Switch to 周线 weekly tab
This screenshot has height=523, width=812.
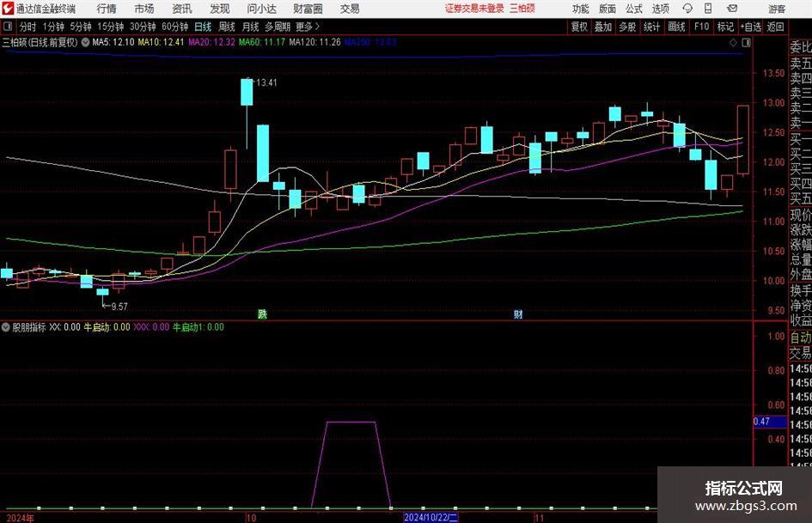click(x=227, y=27)
